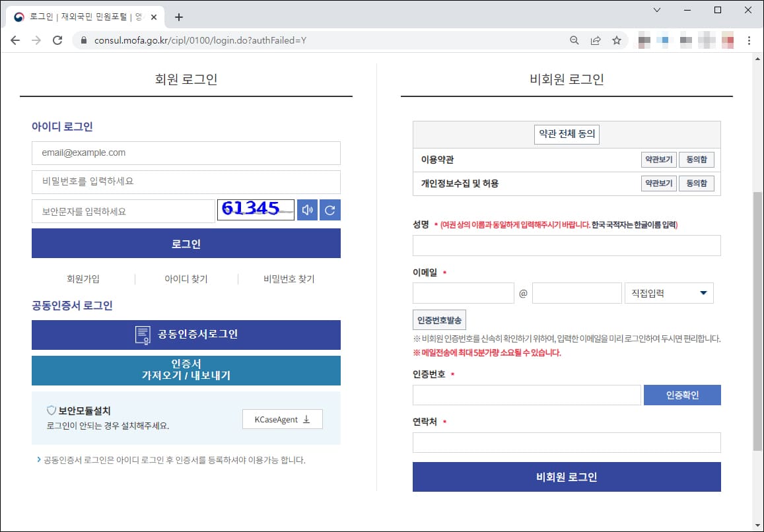Open the window chevron menu at top right
This screenshot has height=532, width=764.
656,11
